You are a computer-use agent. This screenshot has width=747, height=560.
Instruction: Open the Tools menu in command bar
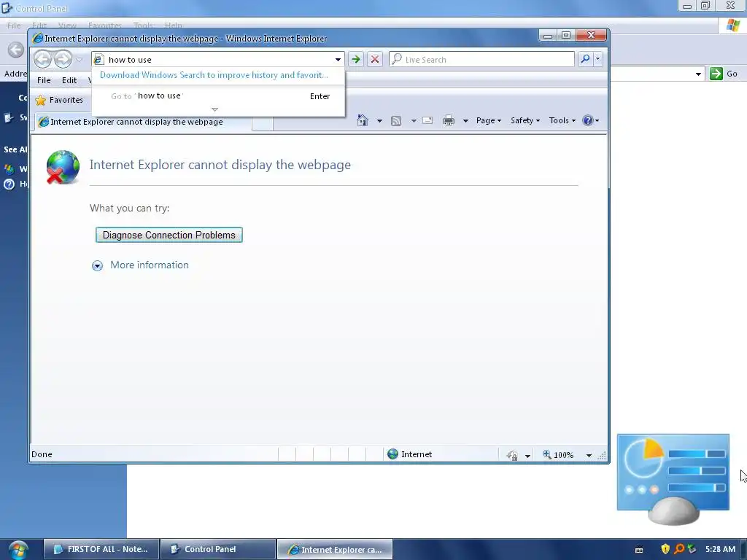[562, 120]
